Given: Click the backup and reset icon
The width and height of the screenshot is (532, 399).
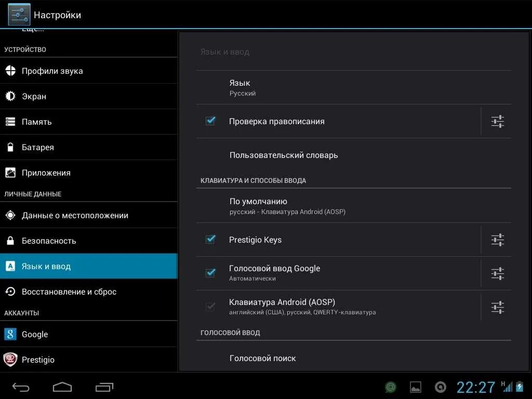Looking at the screenshot, I should [10, 291].
